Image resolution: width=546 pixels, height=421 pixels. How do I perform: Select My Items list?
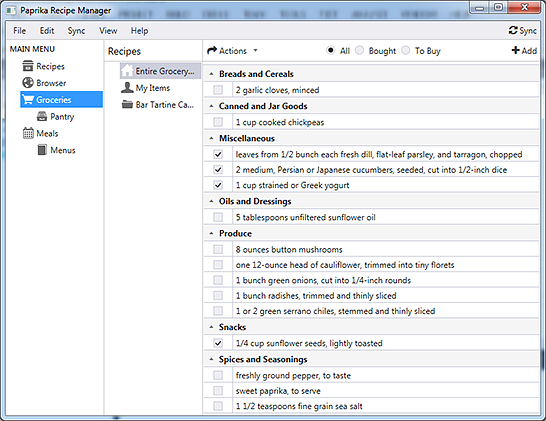[x=153, y=88]
